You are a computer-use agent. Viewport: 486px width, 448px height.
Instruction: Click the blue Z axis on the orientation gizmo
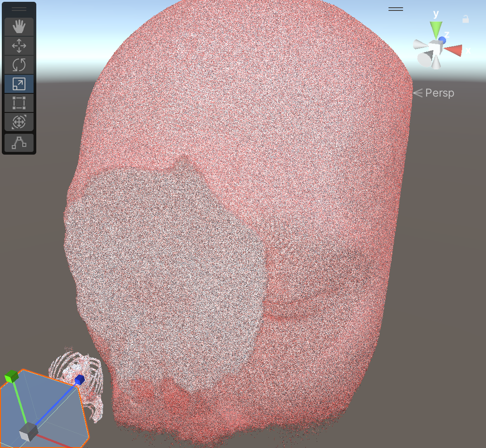pyautogui.click(x=442, y=40)
